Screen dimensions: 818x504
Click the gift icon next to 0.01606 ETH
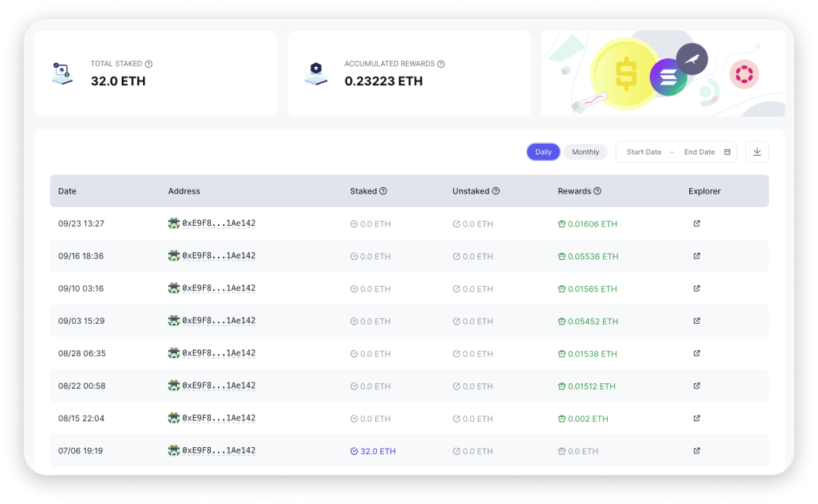[x=561, y=224]
